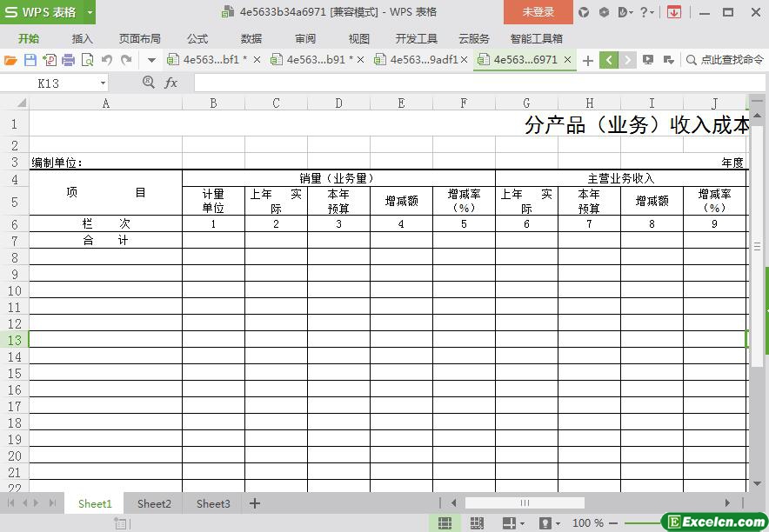The height and width of the screenshot is (532, 769).
Task: Add a new document tab with the plus
Action: tap(587, 60)
